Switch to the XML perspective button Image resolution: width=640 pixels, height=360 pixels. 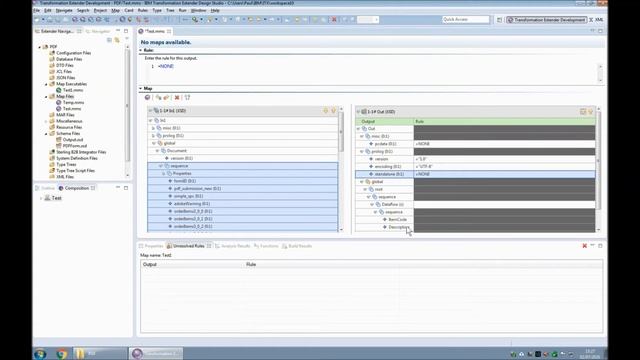[x=596, y=20]
